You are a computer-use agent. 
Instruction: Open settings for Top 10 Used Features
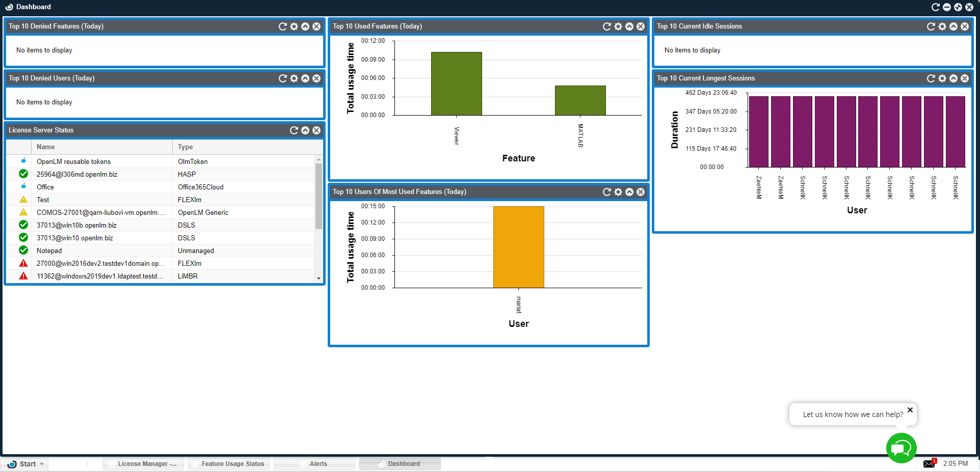[x=618, y=26]
